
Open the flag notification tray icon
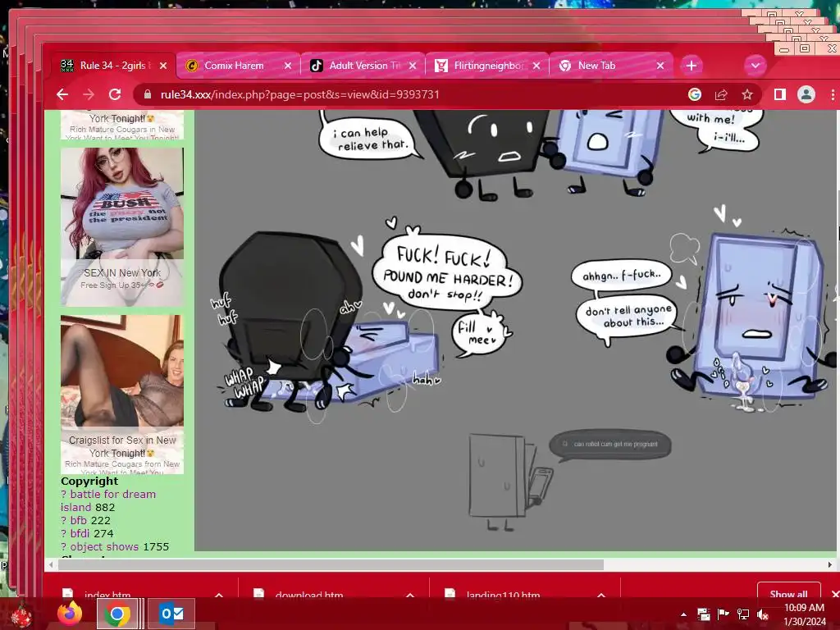coord(724,614)
